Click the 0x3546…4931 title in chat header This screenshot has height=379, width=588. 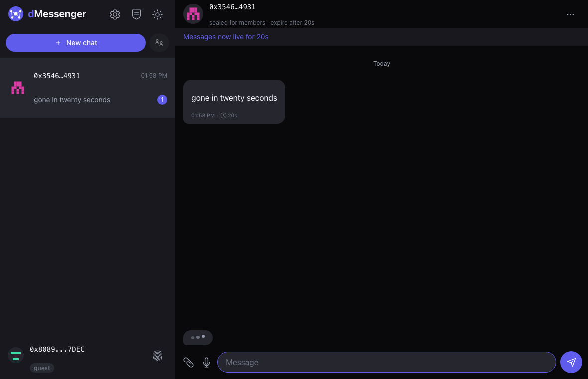tap(232, 7)
